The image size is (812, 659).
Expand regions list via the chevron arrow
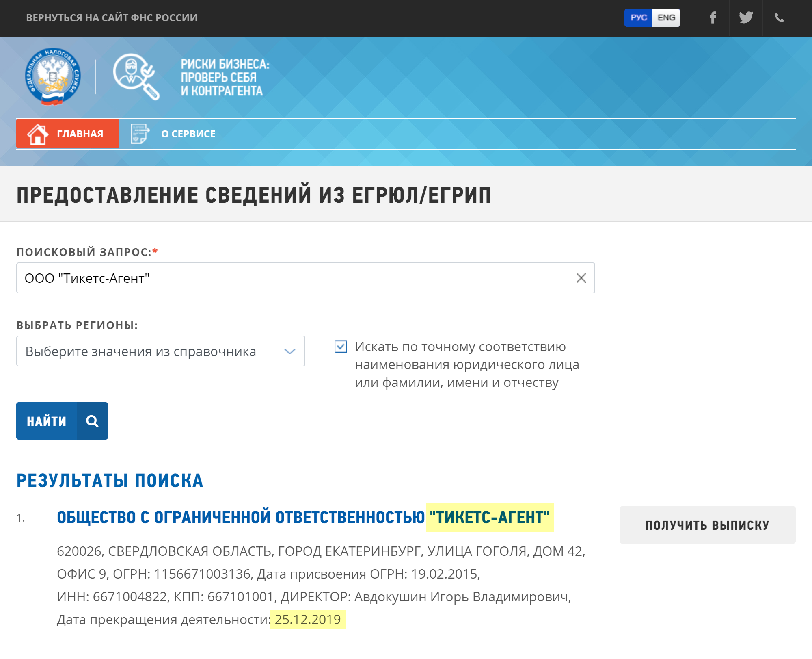coord(290,351)
